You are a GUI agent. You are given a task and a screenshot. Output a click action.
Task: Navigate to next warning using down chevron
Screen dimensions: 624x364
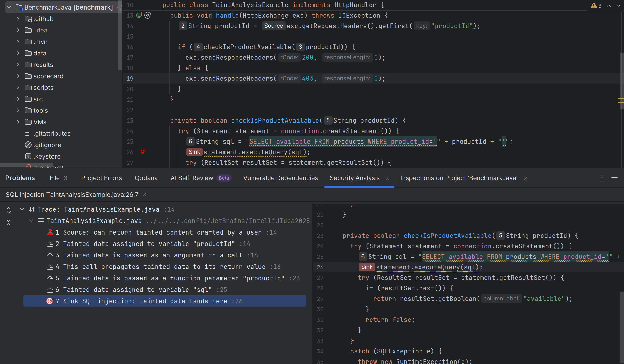pos(619,5)
